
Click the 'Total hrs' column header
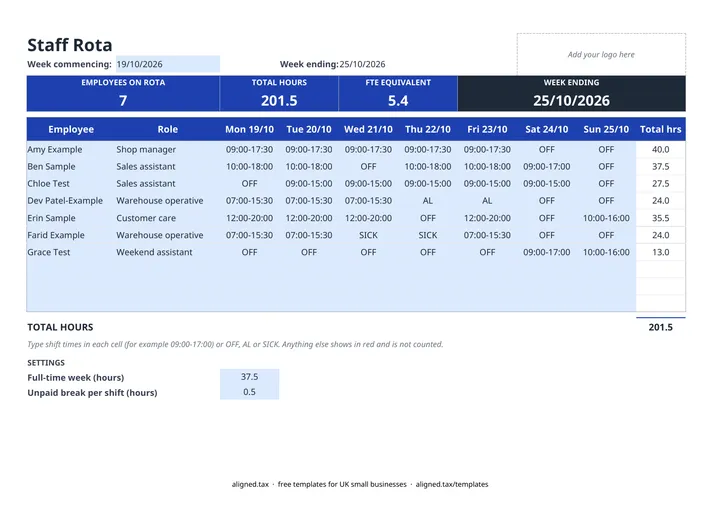pyautogui.click(x=661, y=130)
